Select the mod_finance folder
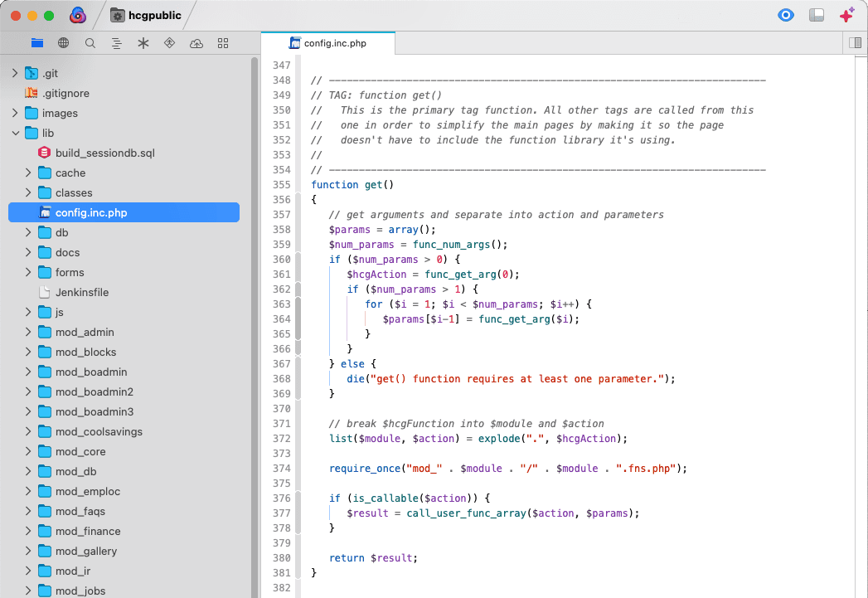This screenshot has height=598, width=868. (88, 532)
